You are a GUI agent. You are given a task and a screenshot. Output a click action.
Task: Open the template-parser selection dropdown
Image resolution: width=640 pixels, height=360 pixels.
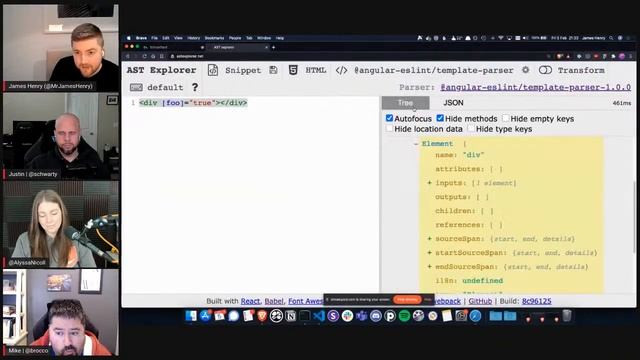point(433,70)
